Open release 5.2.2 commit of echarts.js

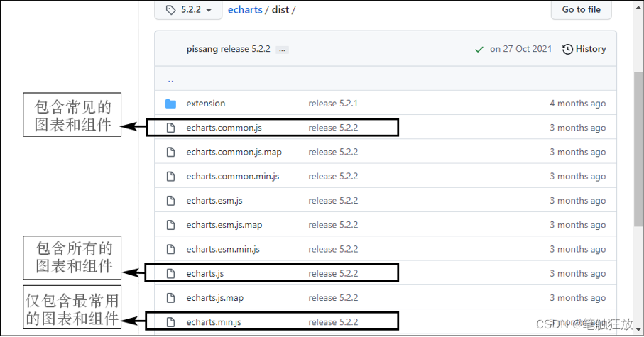click(x=333, y=273)
